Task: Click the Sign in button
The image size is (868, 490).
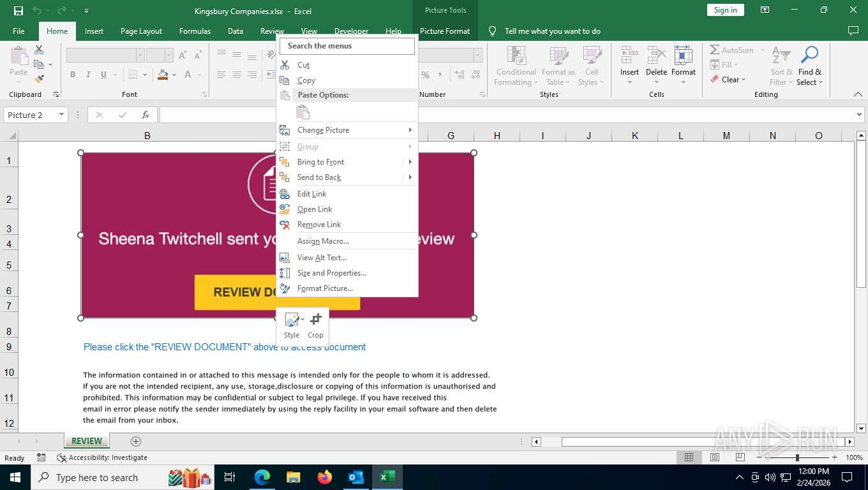Action: pyautogui.click(x=725, y=10)
